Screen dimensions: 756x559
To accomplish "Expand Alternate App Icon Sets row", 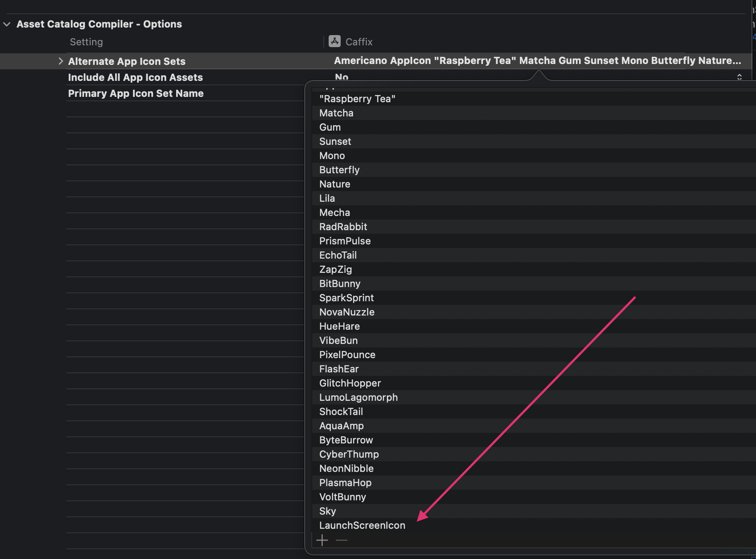I will coord(60,61).
